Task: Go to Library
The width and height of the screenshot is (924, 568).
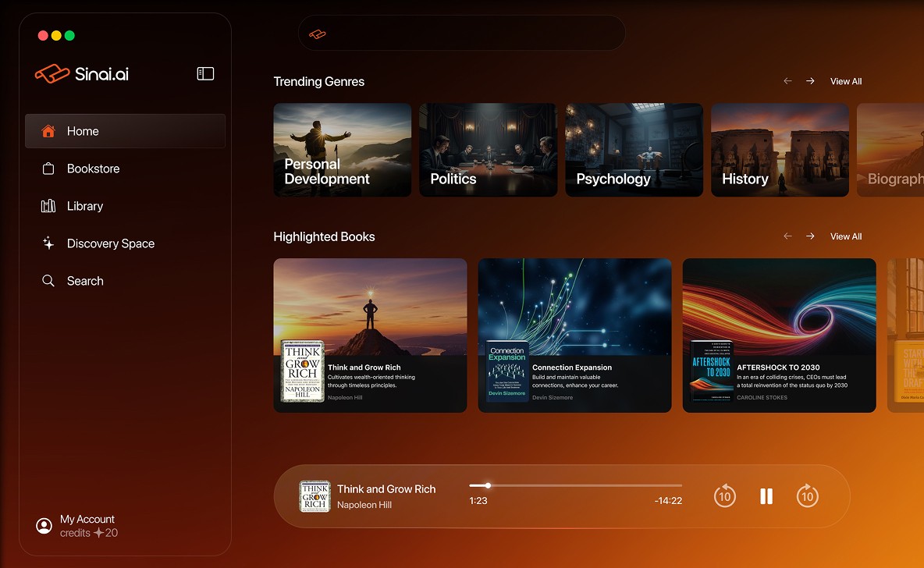Action: coord(125,206)
